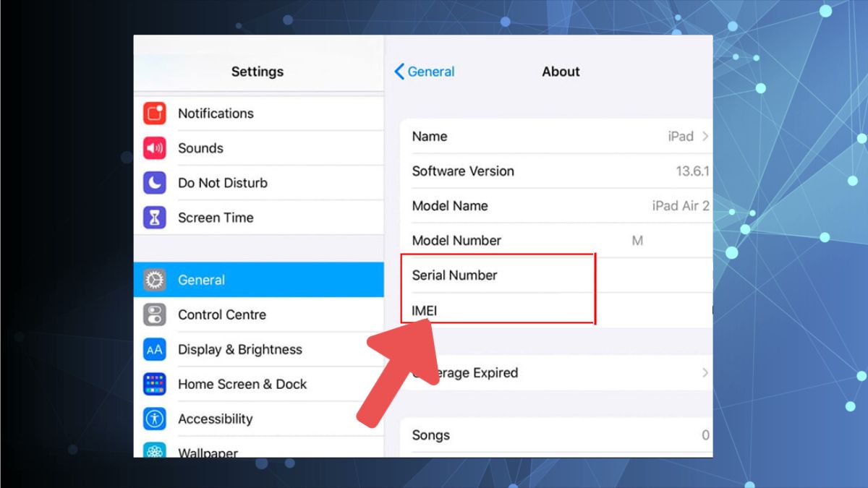Tap the Model Name label
Viewport: 868px width, 488px height.
(x=450, y=206)
